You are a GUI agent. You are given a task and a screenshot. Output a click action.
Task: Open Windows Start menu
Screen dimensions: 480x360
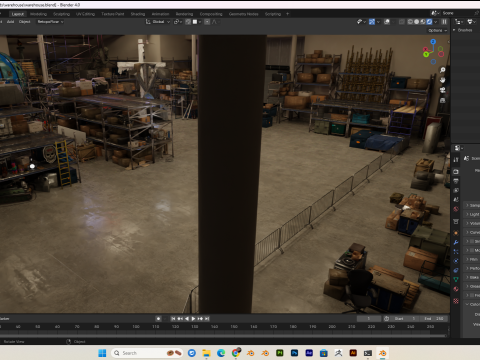click(102, 353)
